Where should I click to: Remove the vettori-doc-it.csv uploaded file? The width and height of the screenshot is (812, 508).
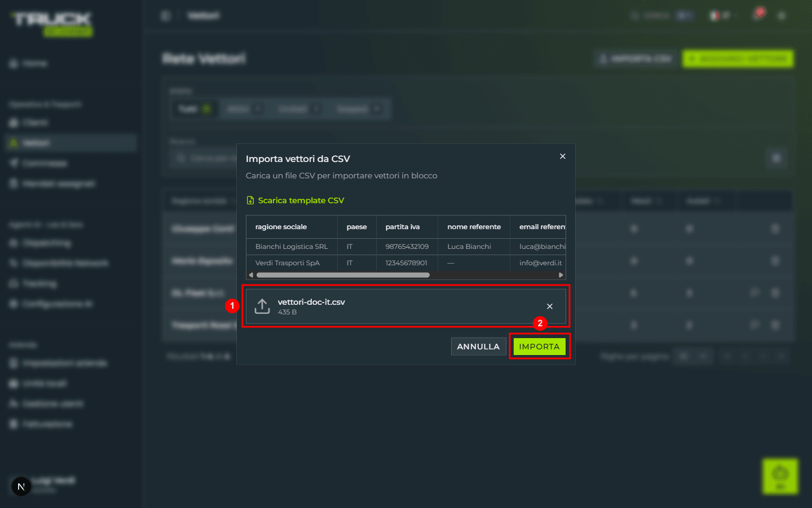pyautogui.click(x=550, y=306)
